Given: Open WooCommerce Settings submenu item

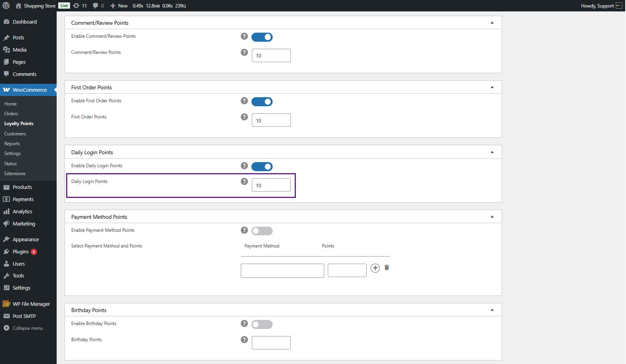Looking at the screenshot, I should pyautogui.click(x=12, y=153).
